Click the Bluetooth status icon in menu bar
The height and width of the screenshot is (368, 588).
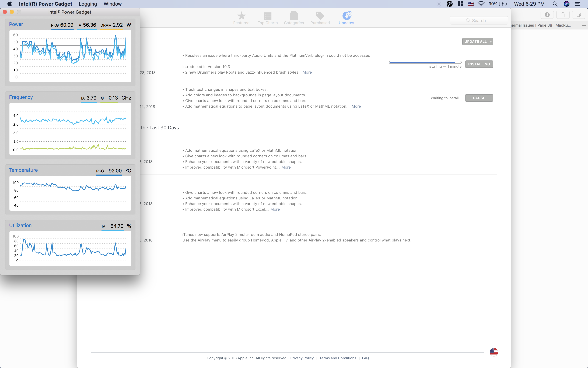click(x=439, y=4)
